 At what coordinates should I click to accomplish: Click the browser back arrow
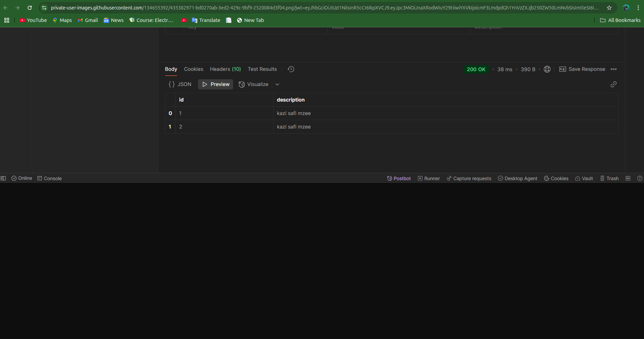point(5,8)
